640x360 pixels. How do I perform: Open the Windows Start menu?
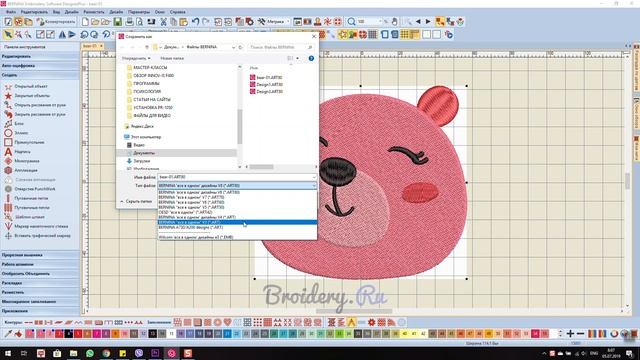8,353
